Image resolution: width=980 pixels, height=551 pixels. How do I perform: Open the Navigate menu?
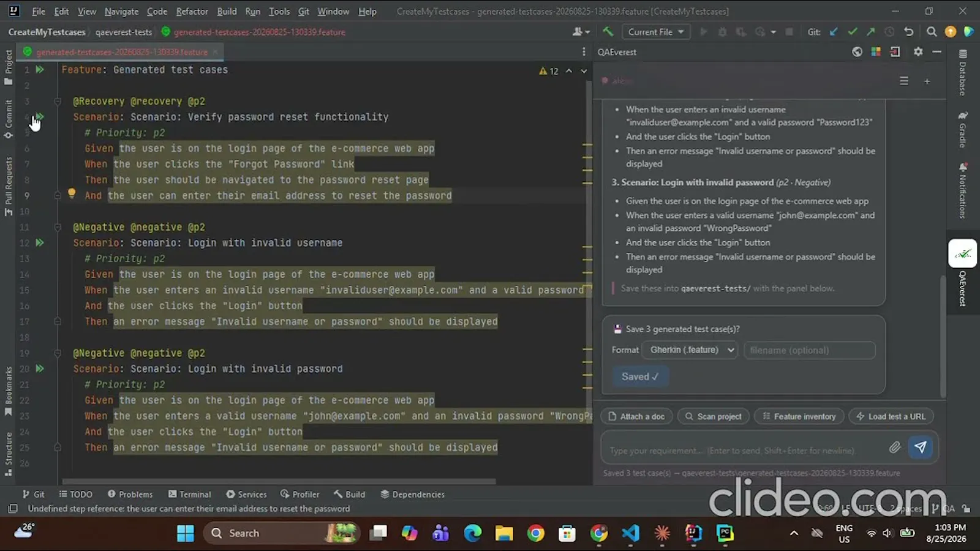point(121,11)
